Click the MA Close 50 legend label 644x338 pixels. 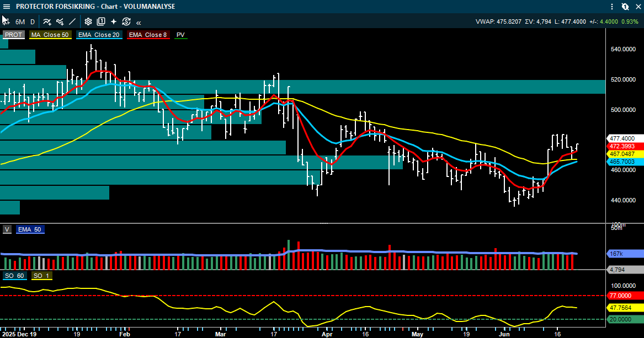50,35
